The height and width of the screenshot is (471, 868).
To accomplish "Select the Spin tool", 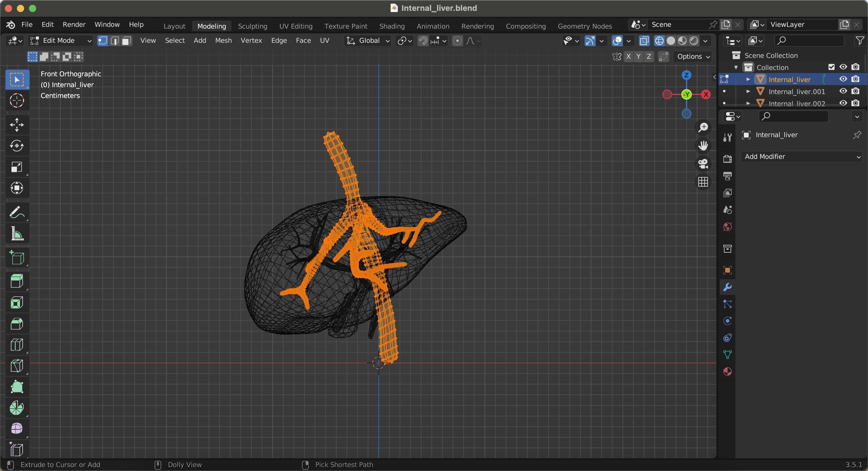I will click(17, 408).
